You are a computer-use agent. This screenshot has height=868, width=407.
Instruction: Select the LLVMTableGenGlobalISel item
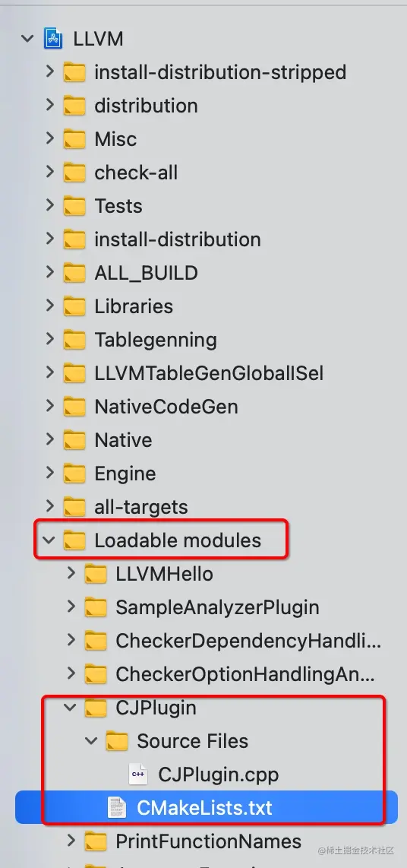(x=209, y=373)
